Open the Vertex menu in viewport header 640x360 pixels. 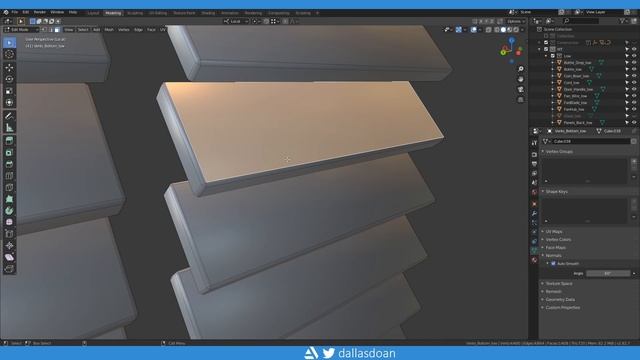tap(124, 30)
